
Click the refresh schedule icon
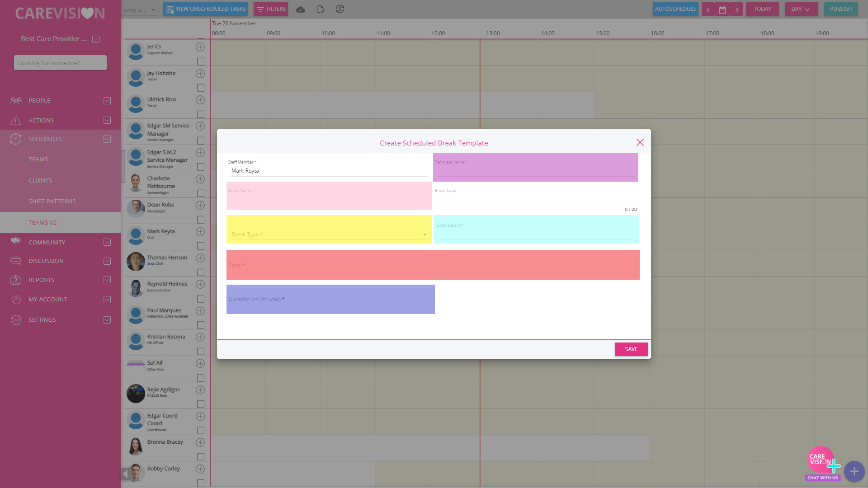340,9
